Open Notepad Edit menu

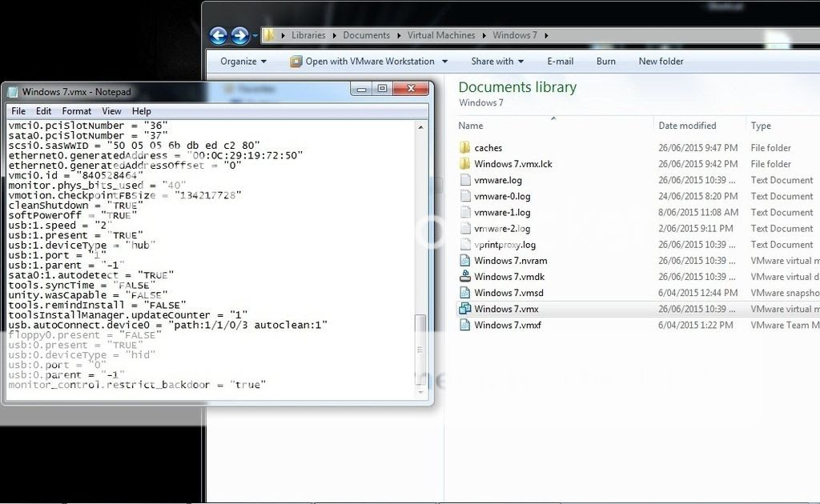tap(43, 111)
